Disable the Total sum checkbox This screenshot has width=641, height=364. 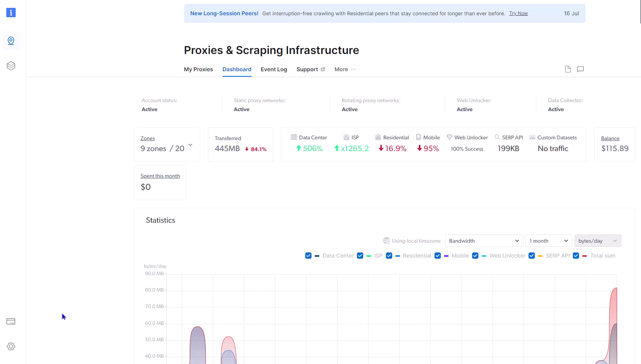point(576,256)
